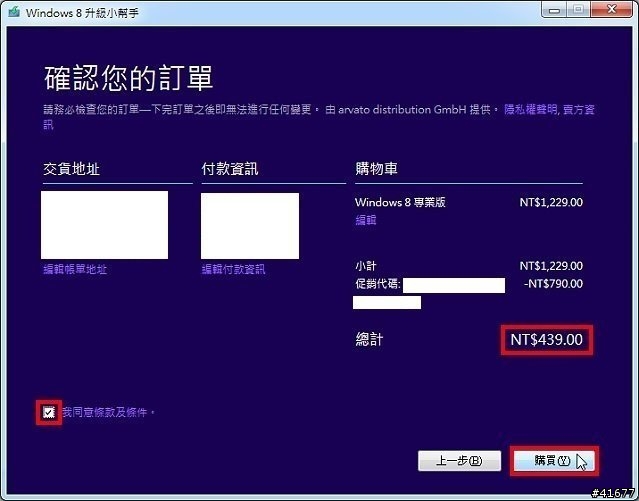Click 編輯 under Windows 8 專業版
639x501 pixels.
[x=366, y=220]
